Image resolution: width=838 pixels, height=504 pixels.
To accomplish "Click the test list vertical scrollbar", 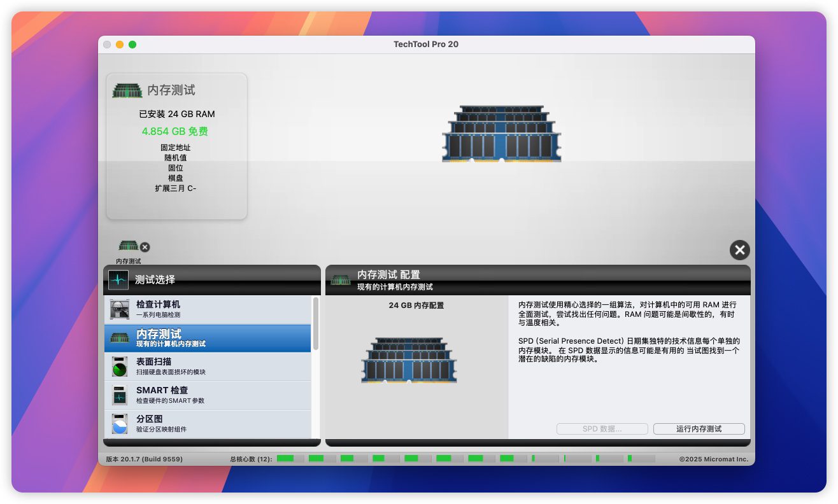I will tap(315, 325).
